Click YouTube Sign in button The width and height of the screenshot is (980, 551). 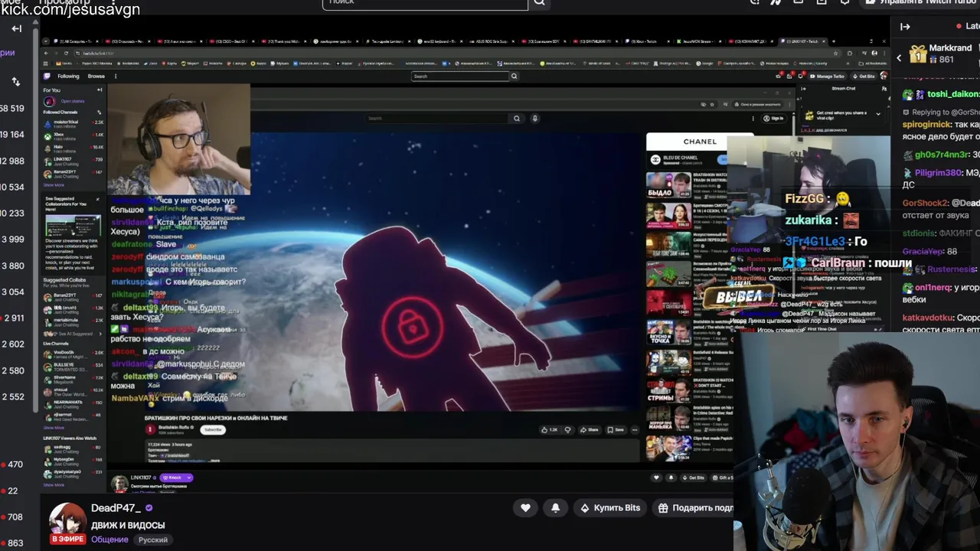pos(774,118)
